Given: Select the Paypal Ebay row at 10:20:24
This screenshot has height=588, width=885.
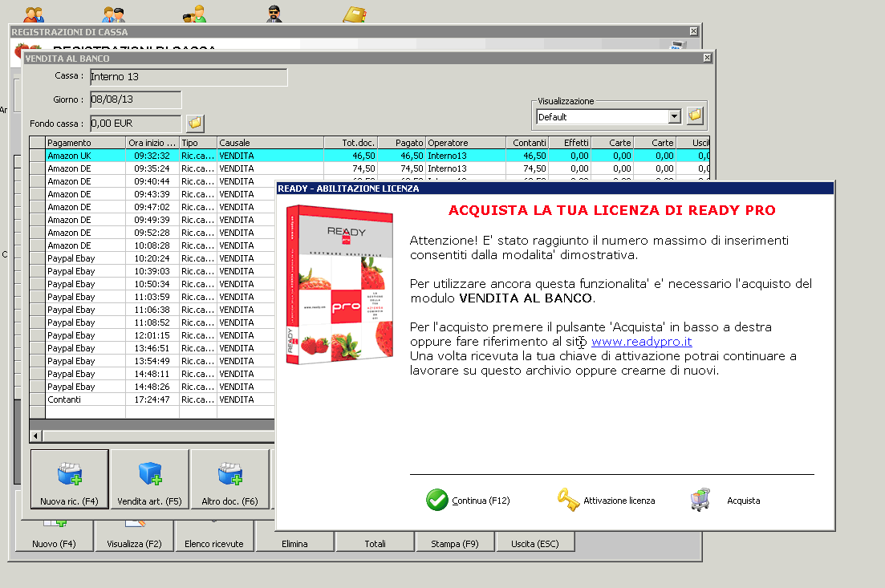Looking at the screenshot, I should coord(152,258).
